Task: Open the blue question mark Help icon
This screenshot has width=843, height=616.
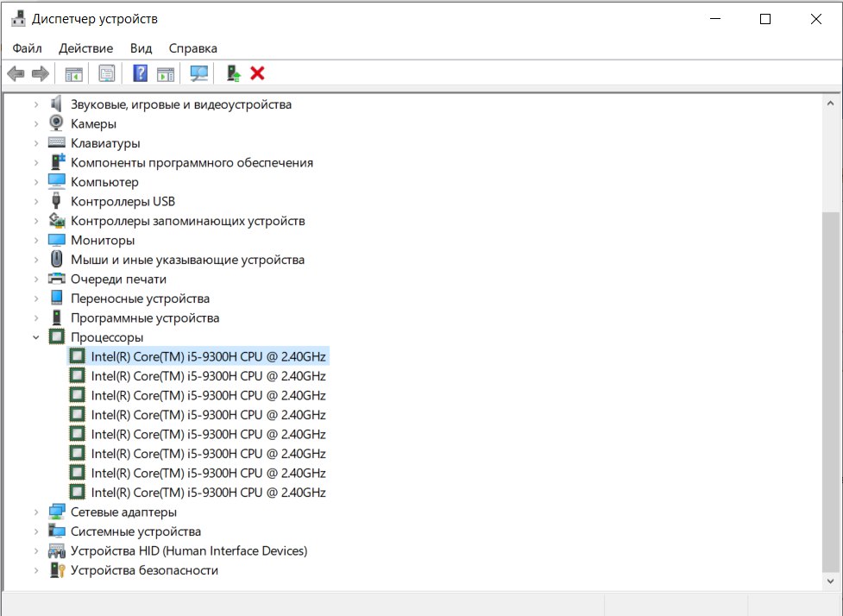Action: (x=141, y=73)
